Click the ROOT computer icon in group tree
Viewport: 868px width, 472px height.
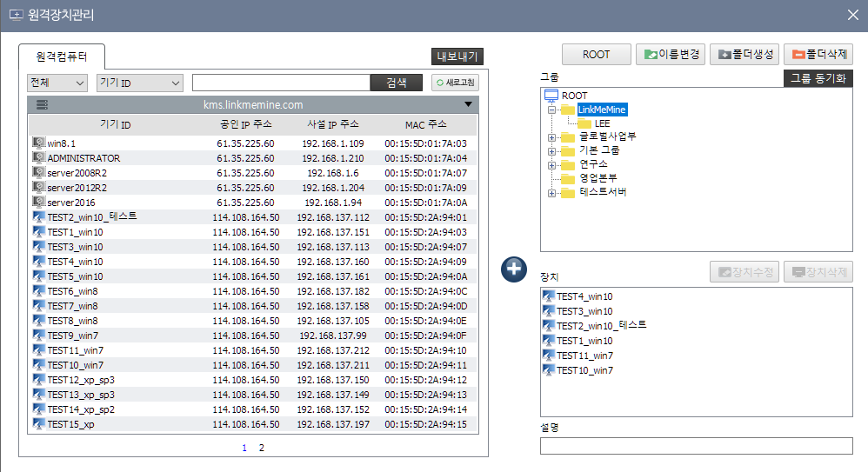tap(551, 96)
